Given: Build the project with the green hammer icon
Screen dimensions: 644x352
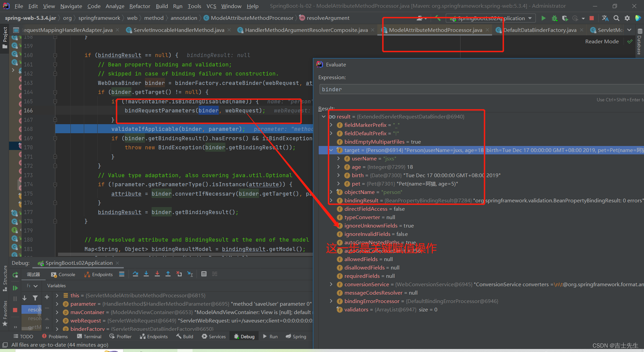Looking at the screenshot, I should 437,18.
